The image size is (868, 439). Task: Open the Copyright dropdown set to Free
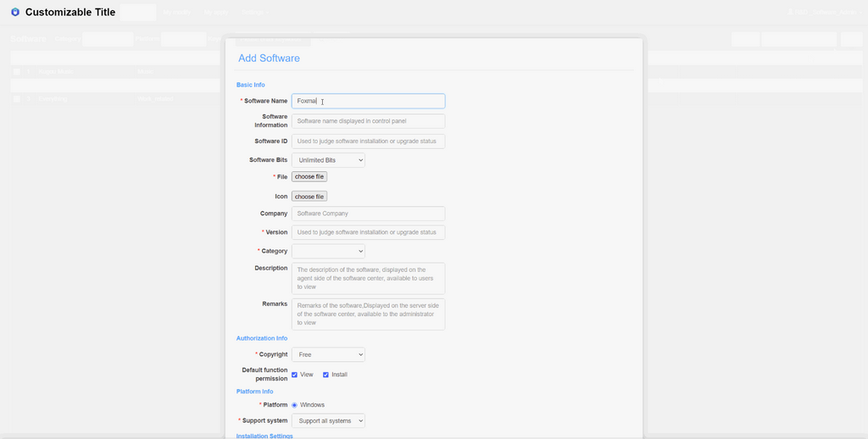[x=328, y=354]
